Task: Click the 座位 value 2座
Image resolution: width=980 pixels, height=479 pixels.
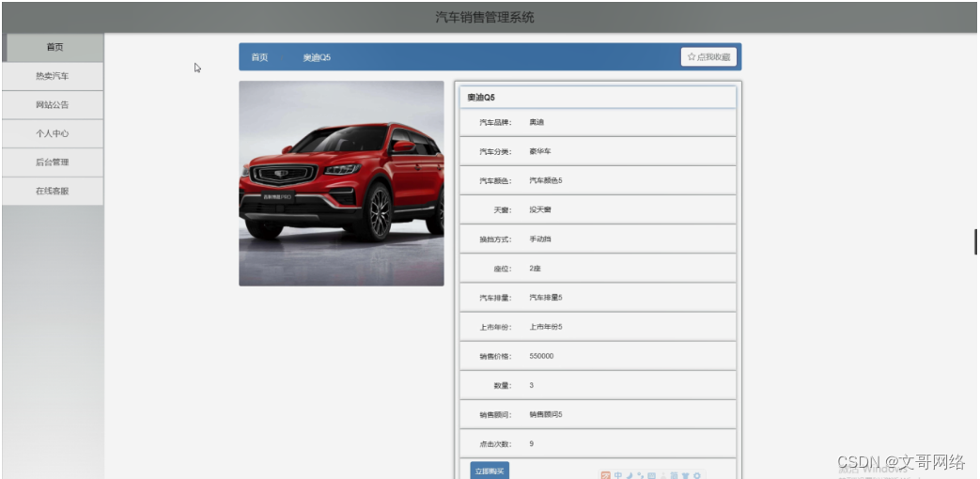Action: pos(535,269)
